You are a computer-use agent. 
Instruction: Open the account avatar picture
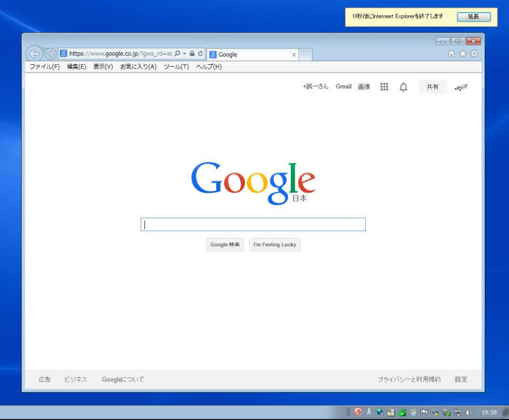[461, 87]
